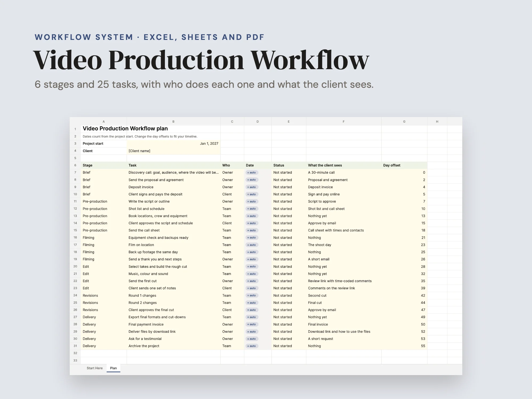Click Who cell for 'Client approves the final cut'
This screenshot has height=399, width=532.
[232, 310]
